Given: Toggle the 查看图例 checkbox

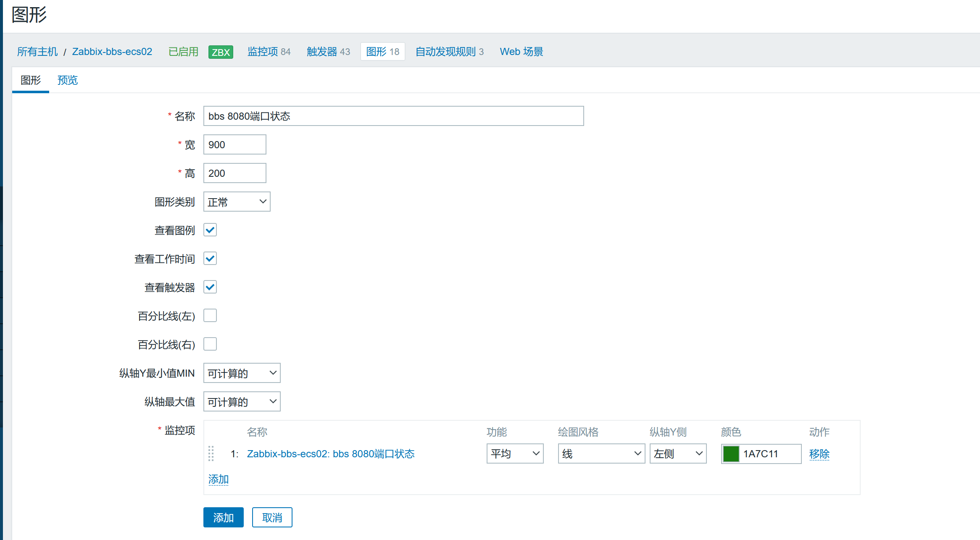Looking at the screenshot, I should [x=210, y=230].
